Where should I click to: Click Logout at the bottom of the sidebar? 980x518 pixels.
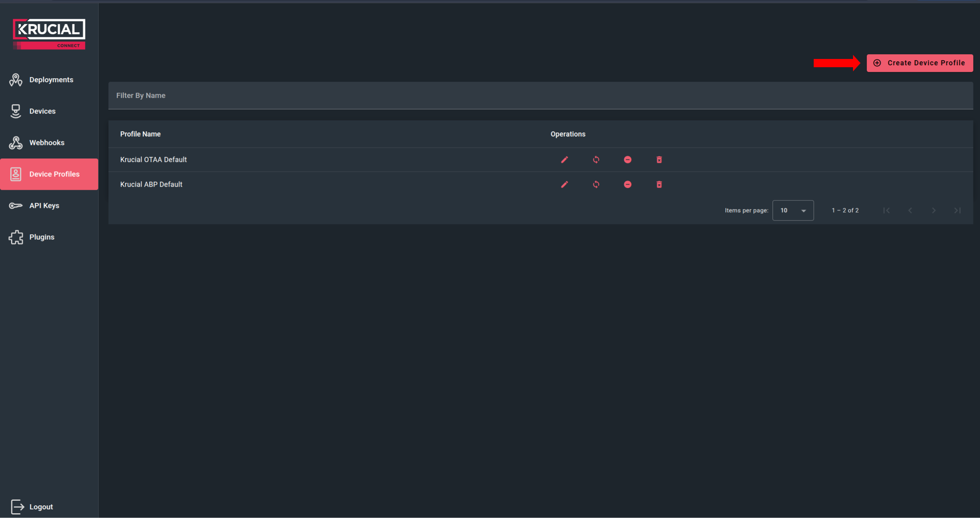(x=41, y=506)
